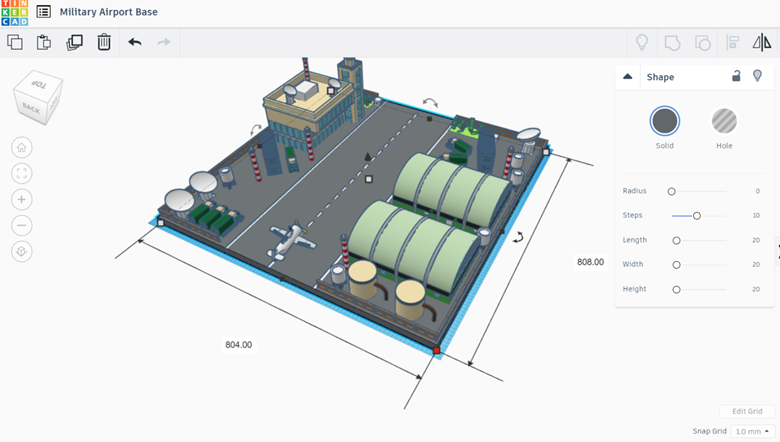Select the Solid shape option

coord(665,121)
